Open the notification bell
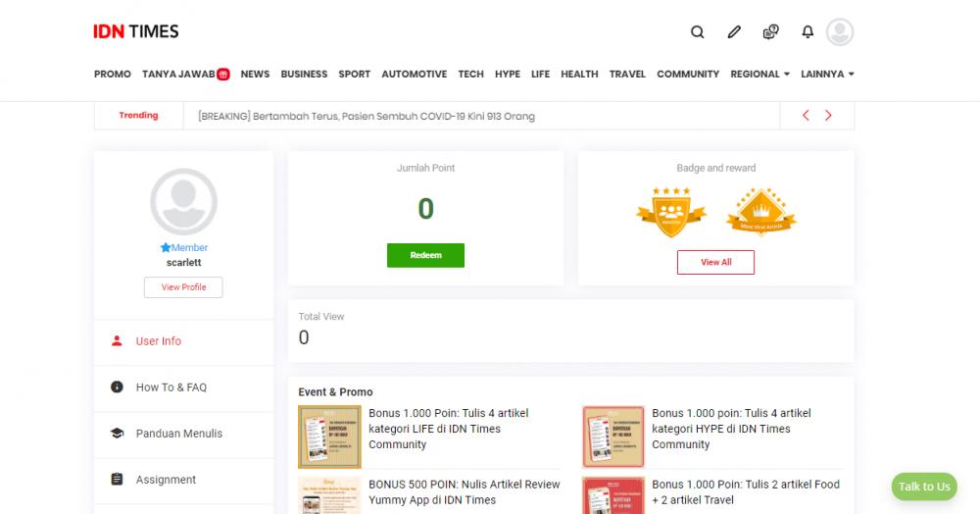 point(808,32)
